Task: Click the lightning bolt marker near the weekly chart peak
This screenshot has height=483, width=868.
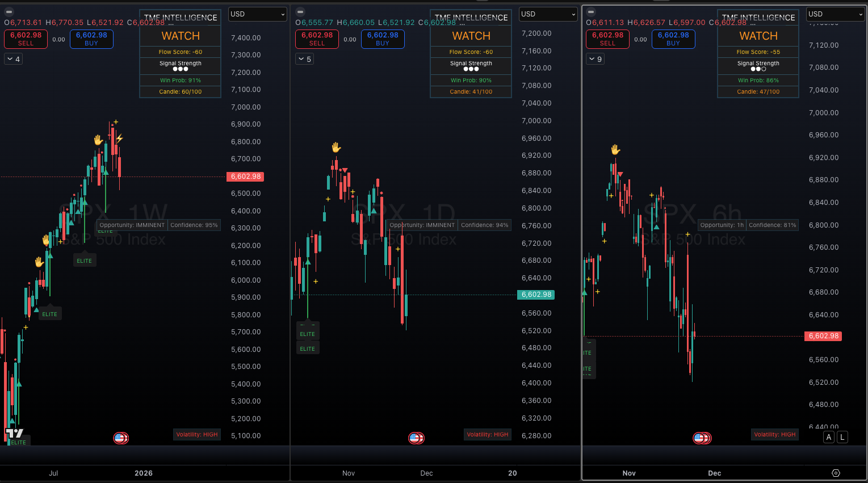Action: point(119,140)
